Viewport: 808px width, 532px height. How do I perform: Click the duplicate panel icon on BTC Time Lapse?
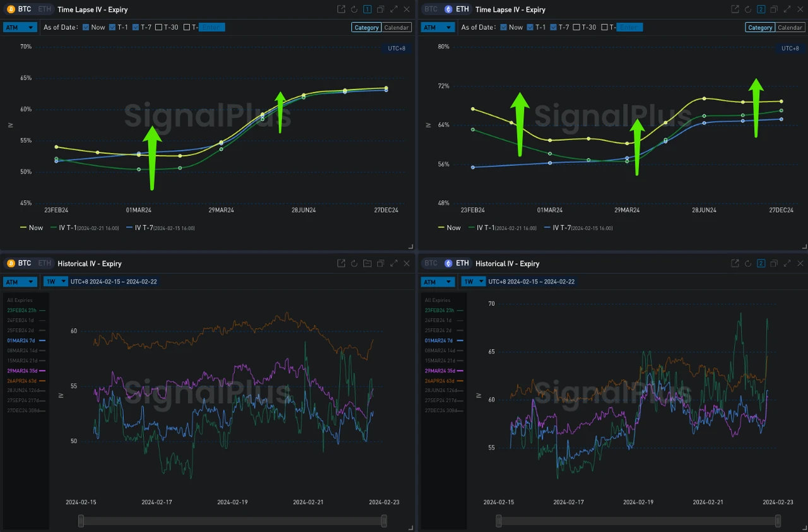(x=380, y=9)
